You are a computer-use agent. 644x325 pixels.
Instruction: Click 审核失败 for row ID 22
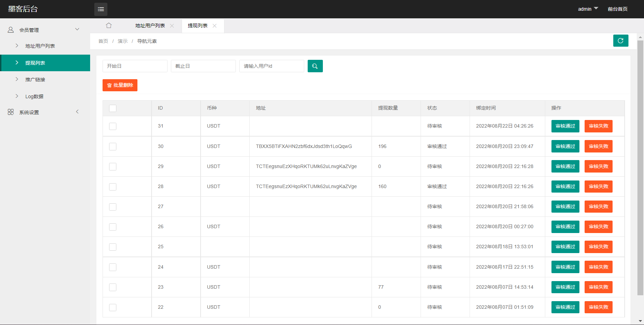pos(598,307)
